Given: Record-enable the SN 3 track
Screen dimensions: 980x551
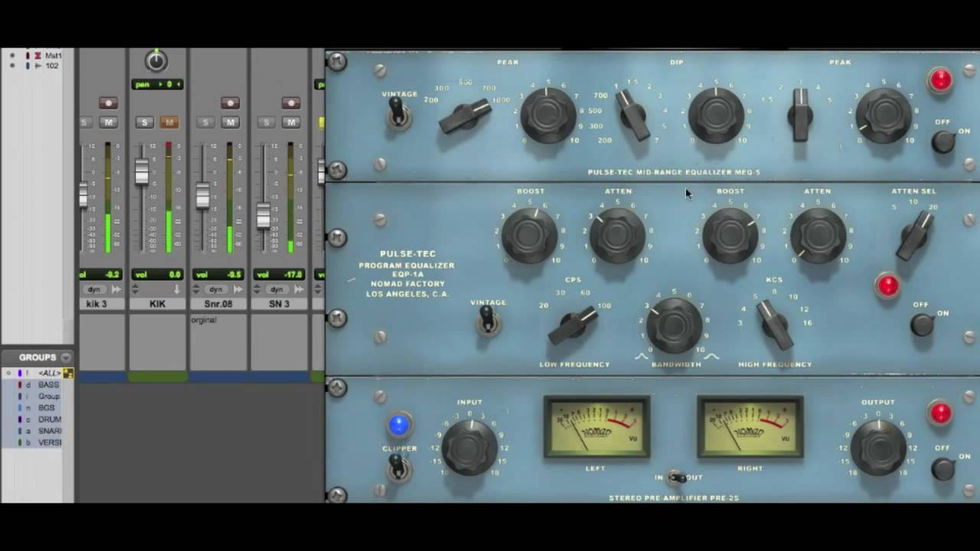Looking at the screenshot, I should (290, 103).
